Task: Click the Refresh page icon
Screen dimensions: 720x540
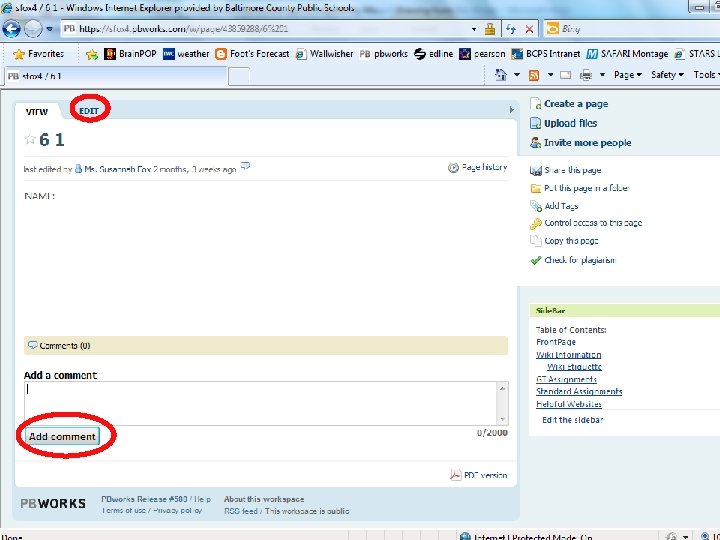Action: 511,29
